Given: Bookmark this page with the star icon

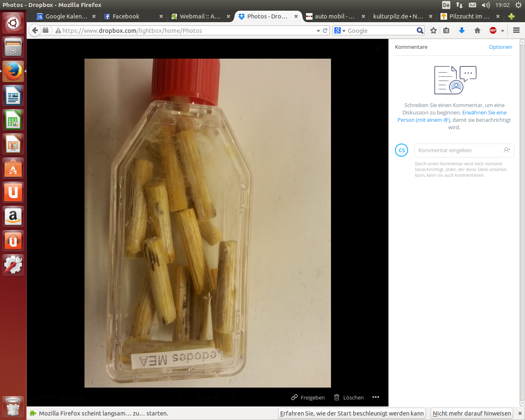Looking at the screenshot, I should [434, 30].
